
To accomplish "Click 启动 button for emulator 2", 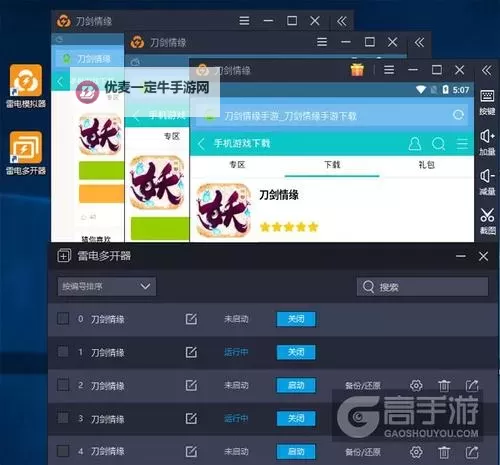I will pyautogui.click(x=296, y=385).
